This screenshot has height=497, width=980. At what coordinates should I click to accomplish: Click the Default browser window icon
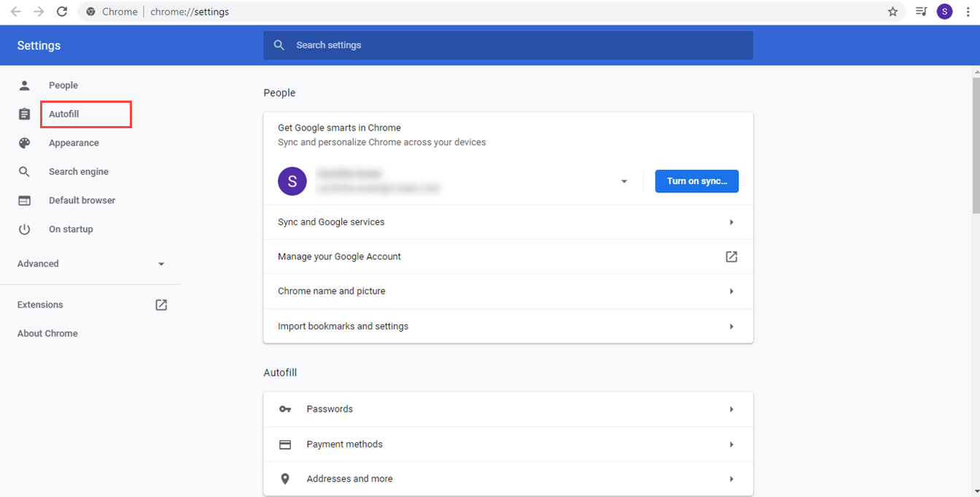point(25,200)
